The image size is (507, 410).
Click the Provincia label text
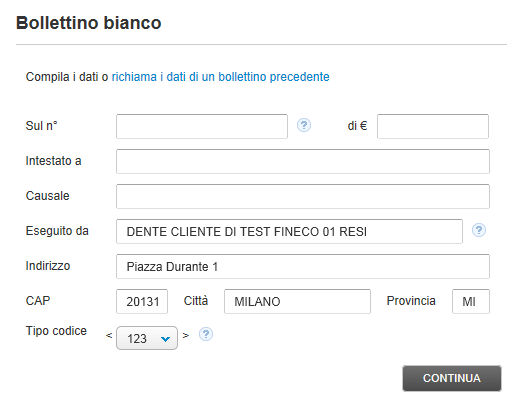411,301
